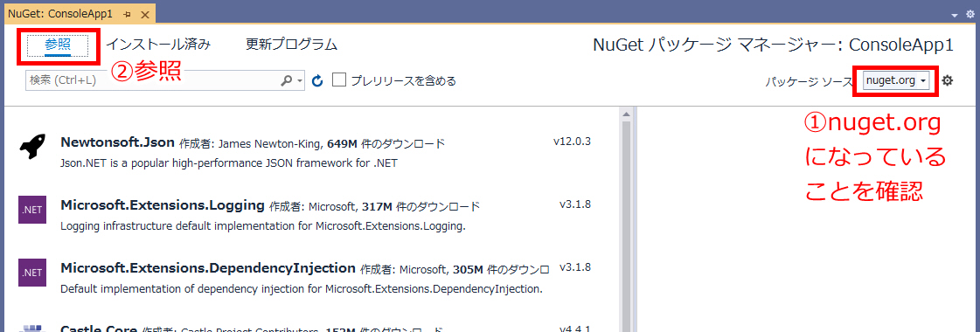Viewport: 980px width, 332px height.
Task: Click 'Default implementation of dependency injection' description
Action: (x=302, y=289)
